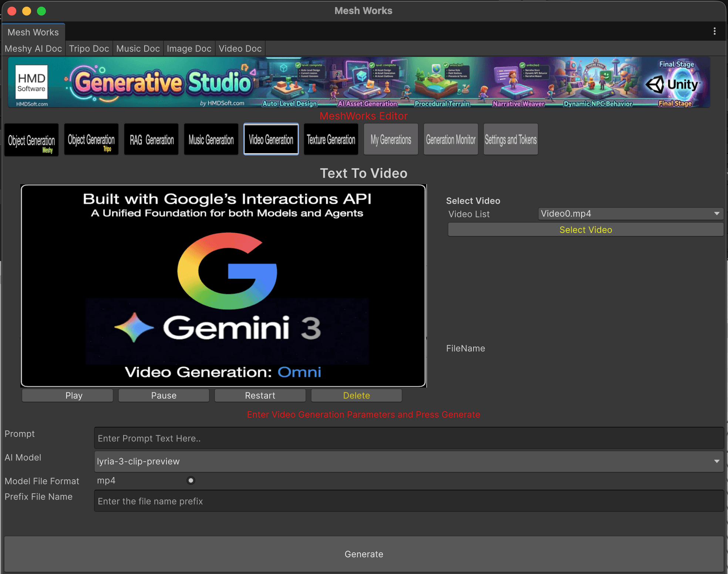
Task: Open the Generation Monitor section
Action: tap(451, 139)
